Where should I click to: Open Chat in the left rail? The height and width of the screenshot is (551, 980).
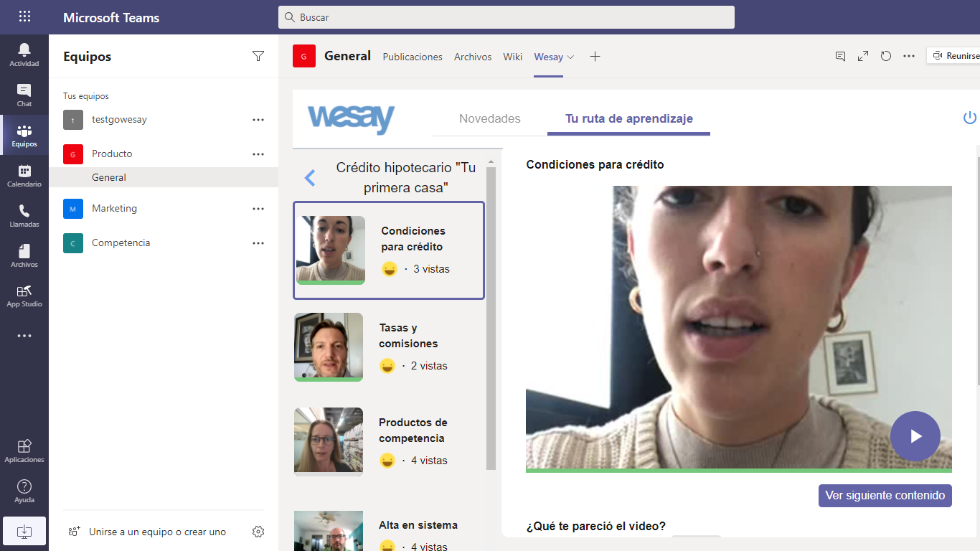(24, 95)
